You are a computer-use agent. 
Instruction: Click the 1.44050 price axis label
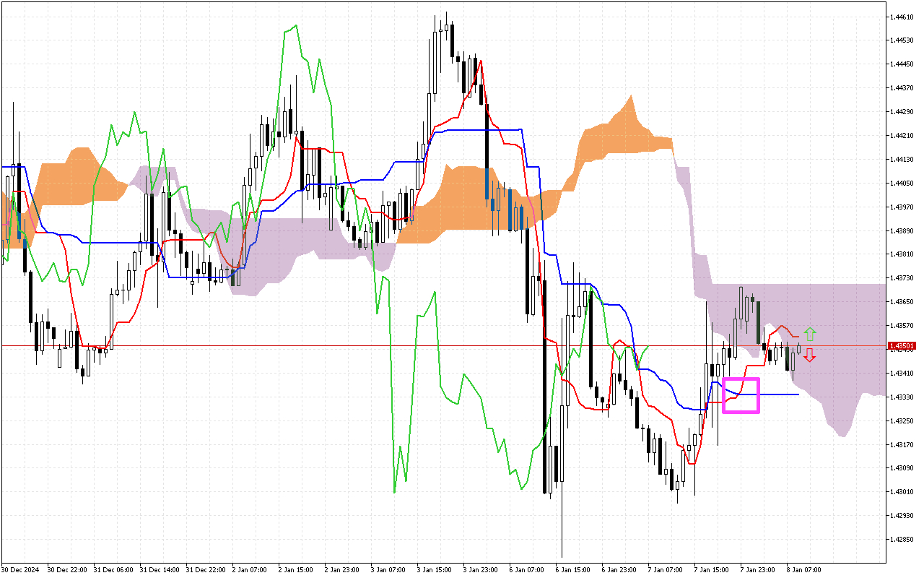[x=902, y=183]
